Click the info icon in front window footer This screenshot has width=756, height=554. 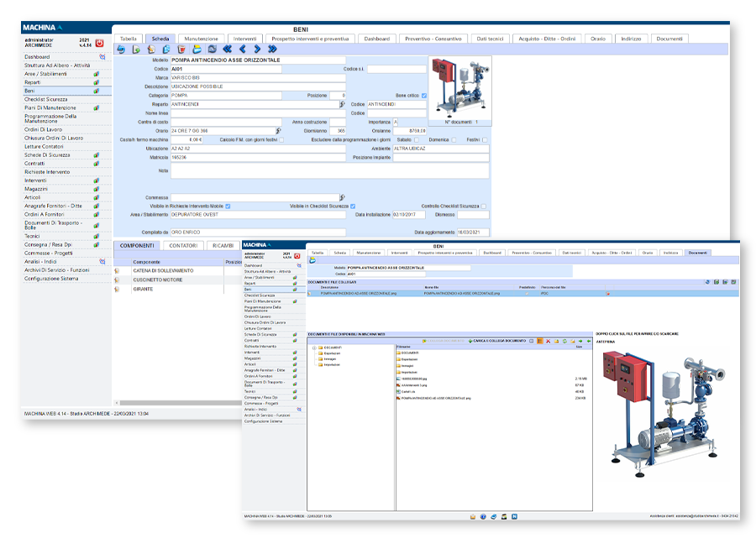[x=483, y=516]
